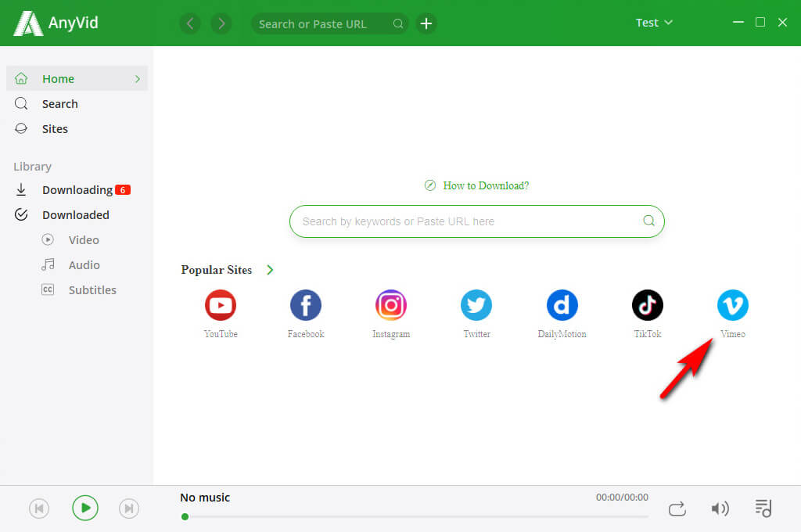
Task: Go forward with the right arrow button
Action: pyautogui.click(x=221, y=23)
